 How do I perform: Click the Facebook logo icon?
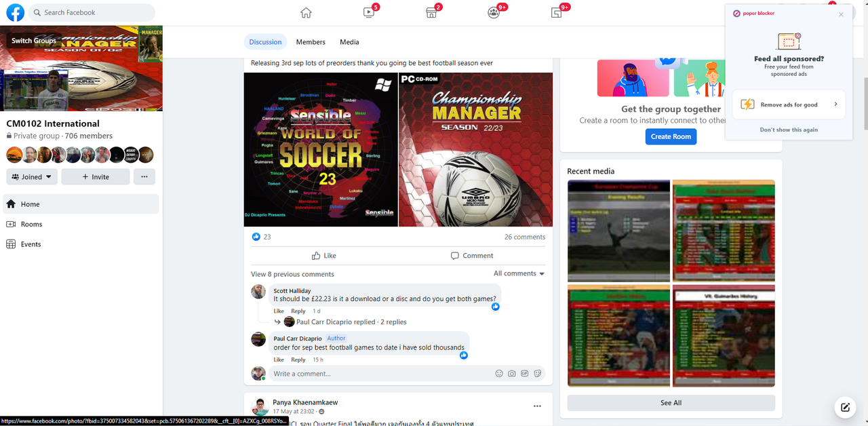(15, 12)
